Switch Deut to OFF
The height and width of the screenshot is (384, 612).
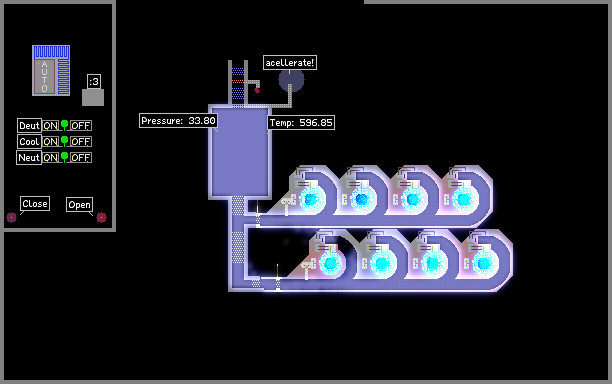click(x=81, y=126)
